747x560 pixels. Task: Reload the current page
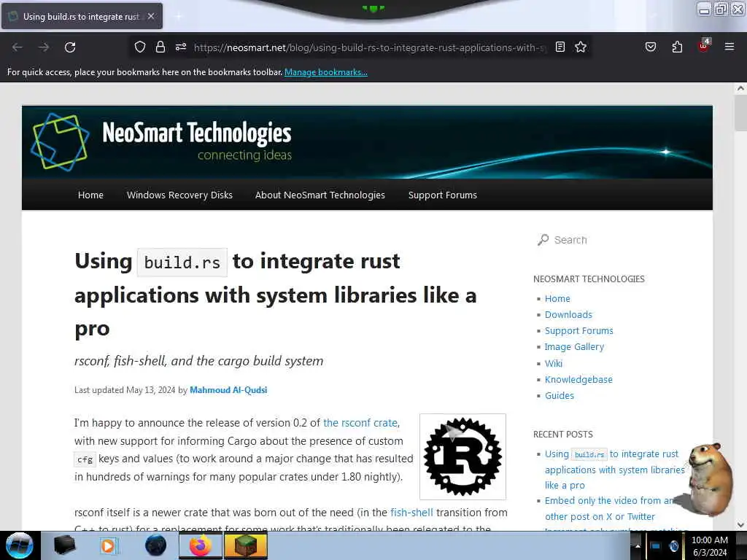70,47
